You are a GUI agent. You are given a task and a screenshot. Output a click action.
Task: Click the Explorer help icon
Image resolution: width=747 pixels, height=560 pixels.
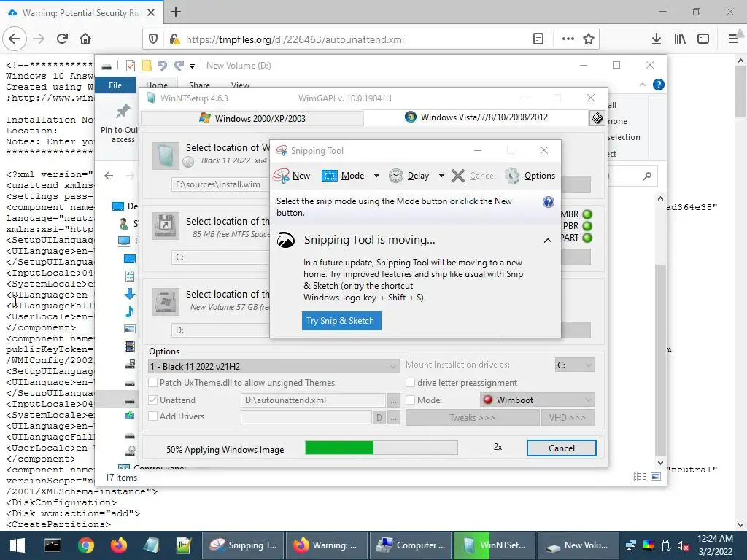659,85
